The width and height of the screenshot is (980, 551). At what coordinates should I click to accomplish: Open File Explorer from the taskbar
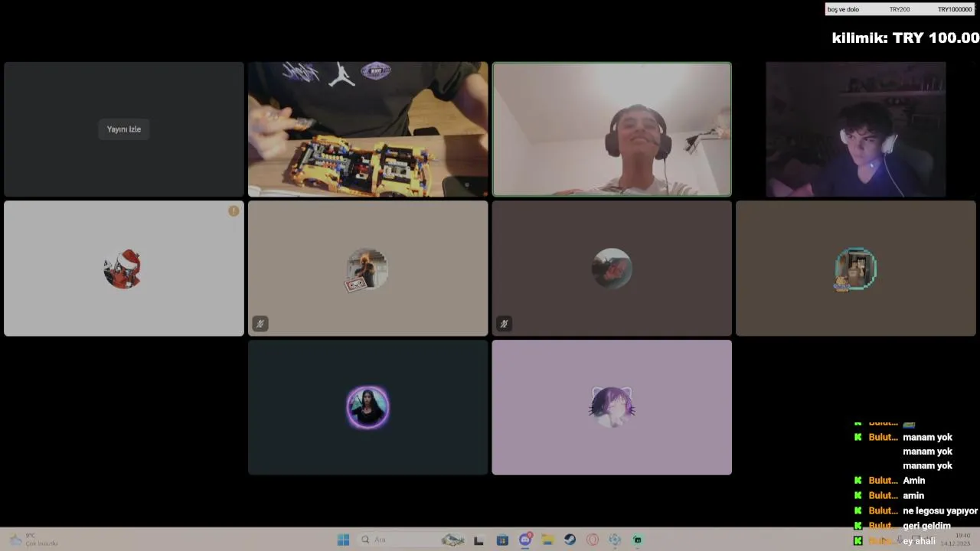click(x=547, y=540)
